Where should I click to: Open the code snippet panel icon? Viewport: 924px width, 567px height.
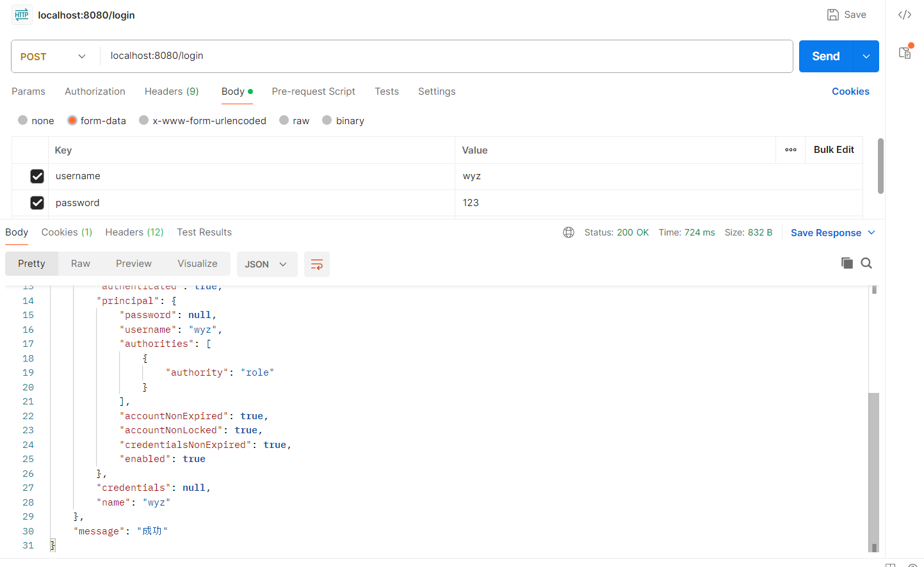tap(904, 15)
